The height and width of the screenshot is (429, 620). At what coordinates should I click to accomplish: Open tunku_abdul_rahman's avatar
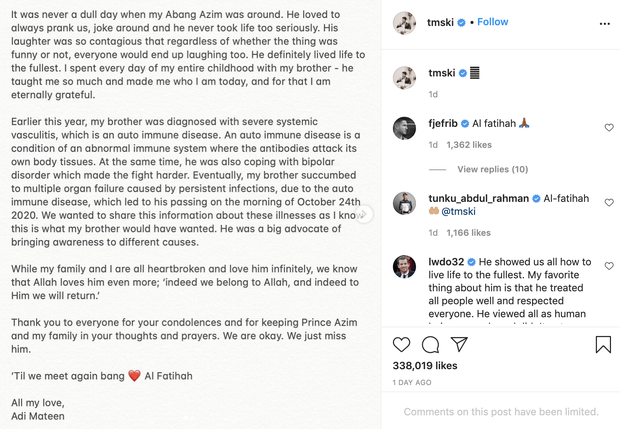click(x=404, y=202)
